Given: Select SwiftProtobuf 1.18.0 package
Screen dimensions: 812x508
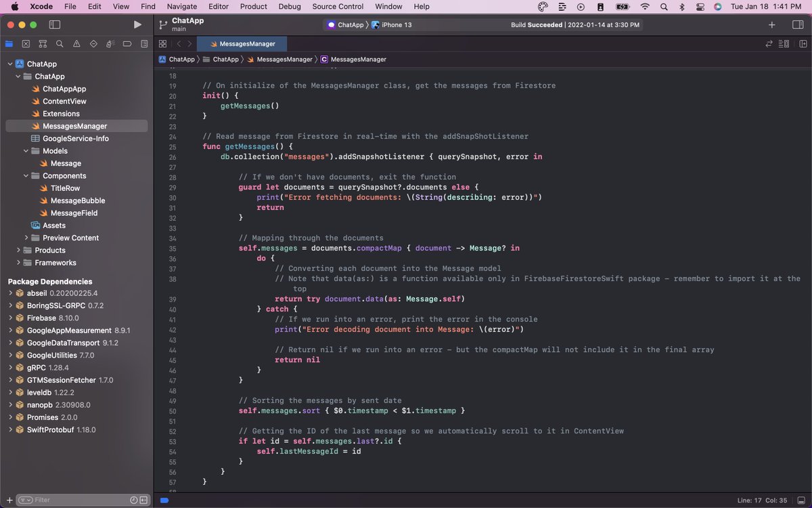Looking at the screenshot, I should pyautogui.click(x=61, y=429).
